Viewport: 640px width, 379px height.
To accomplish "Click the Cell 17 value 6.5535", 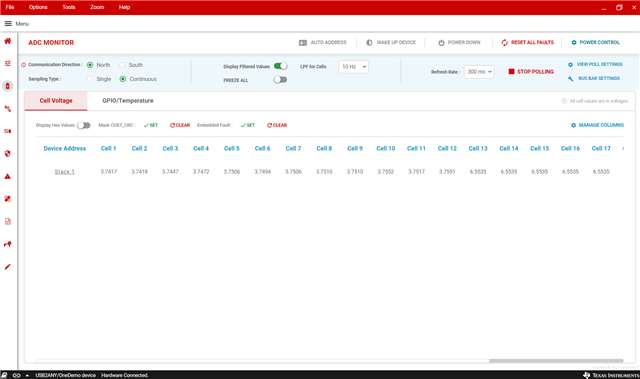I will click(601, 172).
